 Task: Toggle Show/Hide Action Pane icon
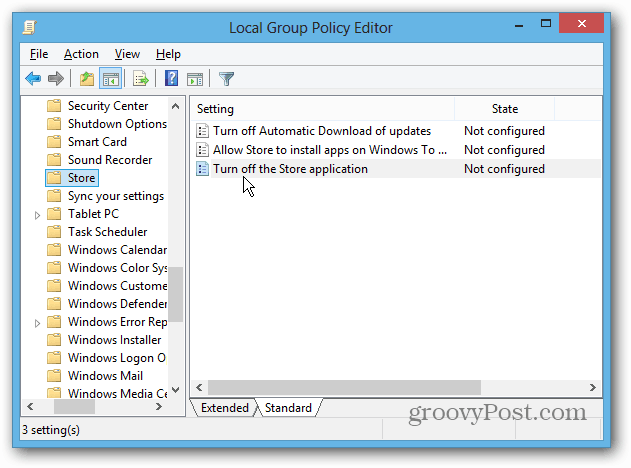[x=195, y=79]
